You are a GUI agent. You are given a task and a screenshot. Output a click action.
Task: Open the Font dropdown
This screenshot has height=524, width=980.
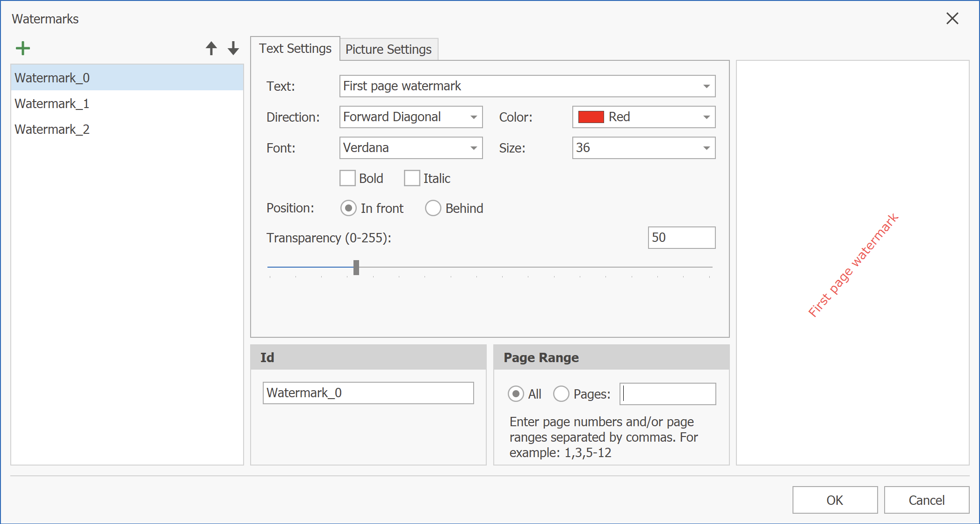click(474, 148)
